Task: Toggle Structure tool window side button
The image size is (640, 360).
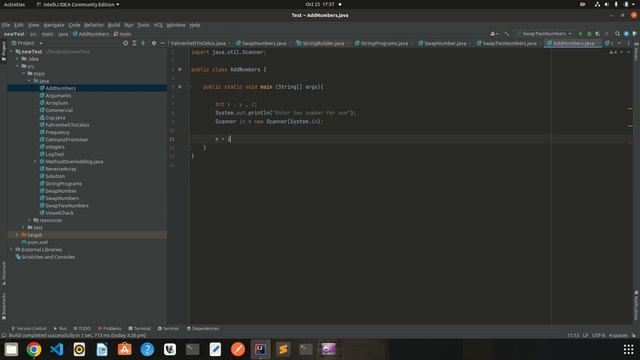Action: [4, 273]
